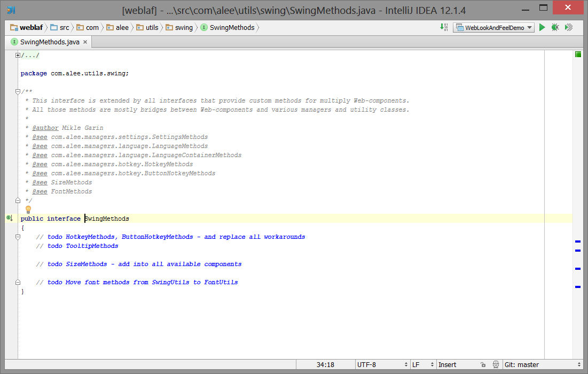This screenshot has height=374, width=588.
Task: Click the package com.alee.utils.swing line
Action: (x=75, y=74)
